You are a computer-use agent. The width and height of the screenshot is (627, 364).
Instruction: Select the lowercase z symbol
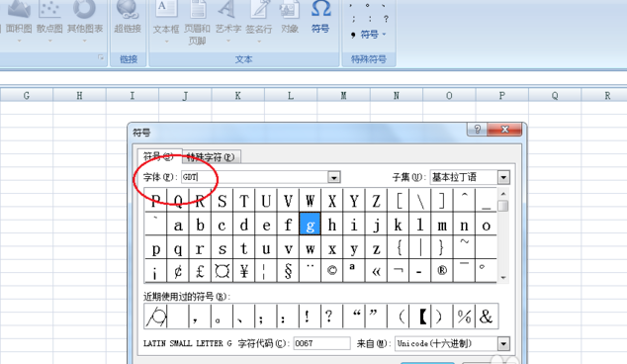click(376, 247)
